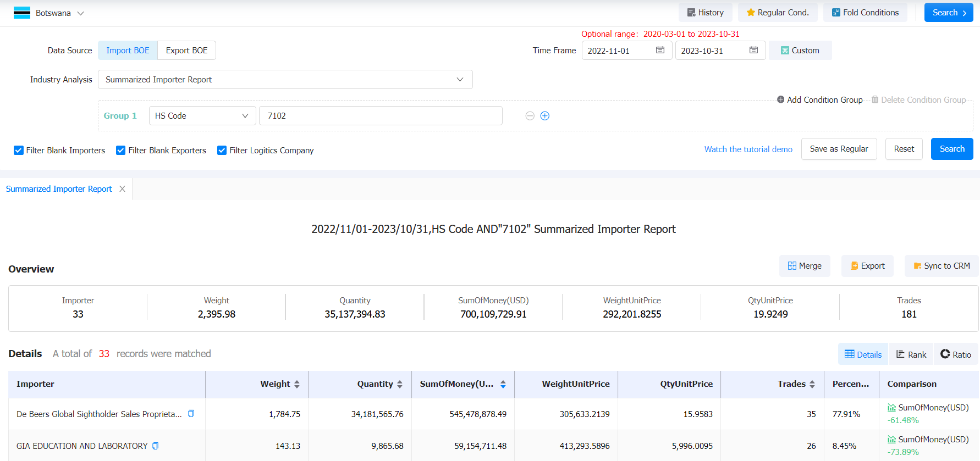Click the -73.89% comparison value
980x461 pixels.
[903, 452]
